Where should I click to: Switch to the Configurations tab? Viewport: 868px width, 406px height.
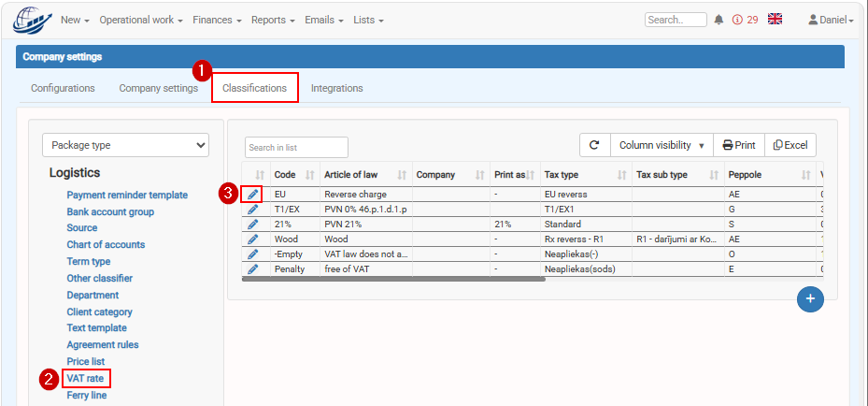[63, 88]
